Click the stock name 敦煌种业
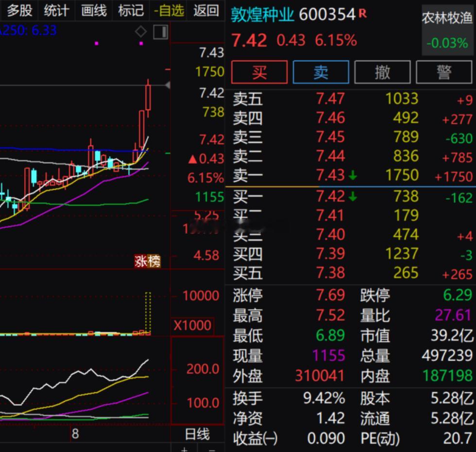The width and height of the screenshot is (476, 452). 263,15
